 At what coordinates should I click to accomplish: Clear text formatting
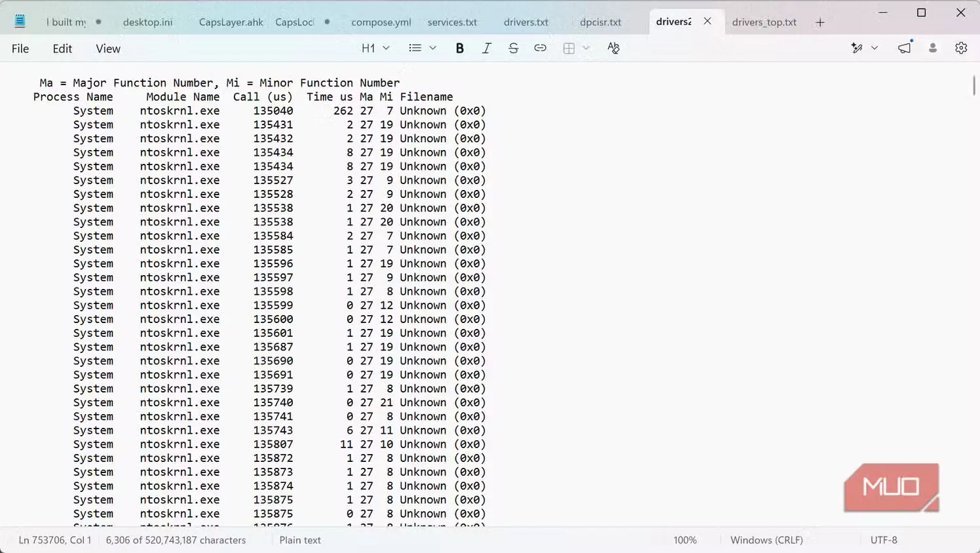coord(613,48)
